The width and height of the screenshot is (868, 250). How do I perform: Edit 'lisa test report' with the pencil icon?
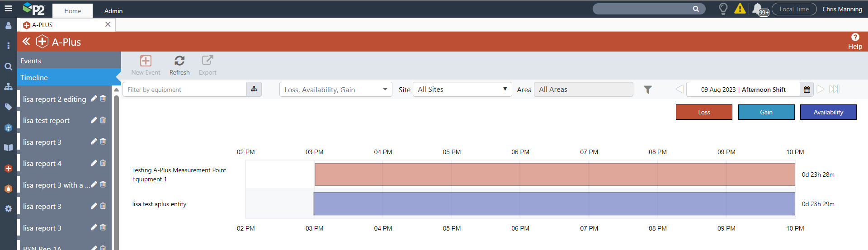[94, 120]
